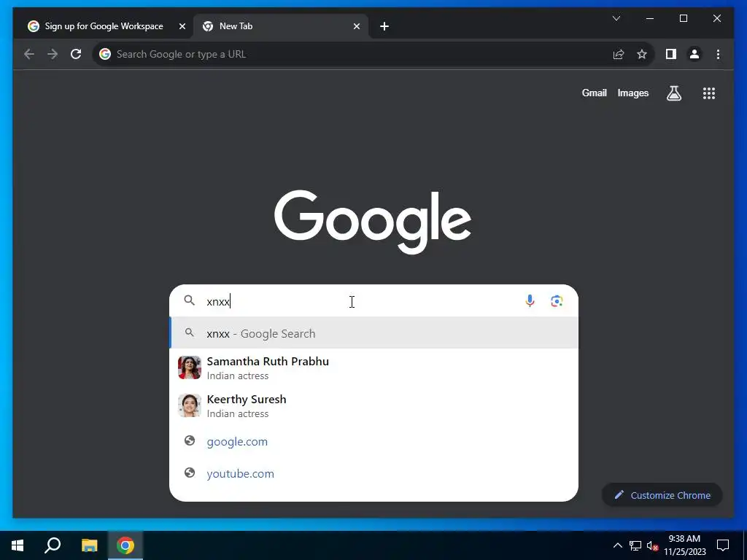Screen dimensions: 747x560
Task: Open the Chrome profile avatar menu
Action: [x=694, y=54]
